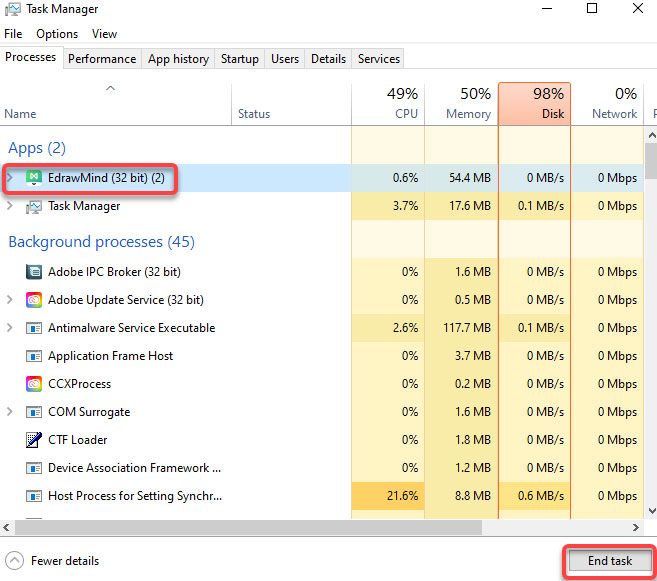
Task: Select the Application Frame Host process name
Action: pyautogui.click(x=110, y=356)
